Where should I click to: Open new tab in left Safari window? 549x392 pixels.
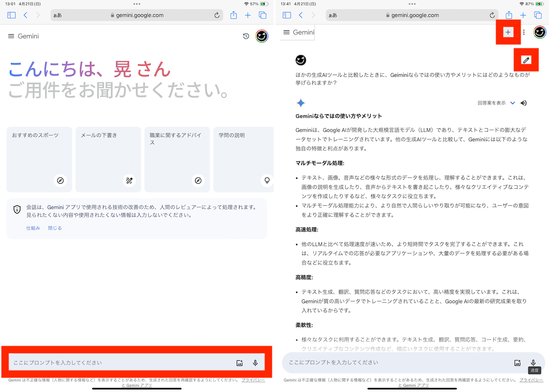[x=248, y=15]
